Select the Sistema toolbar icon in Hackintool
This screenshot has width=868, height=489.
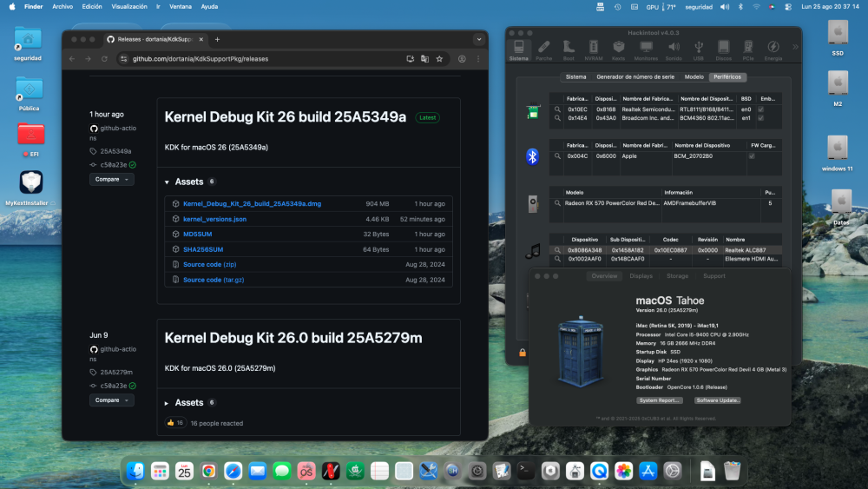pos(519,50)
